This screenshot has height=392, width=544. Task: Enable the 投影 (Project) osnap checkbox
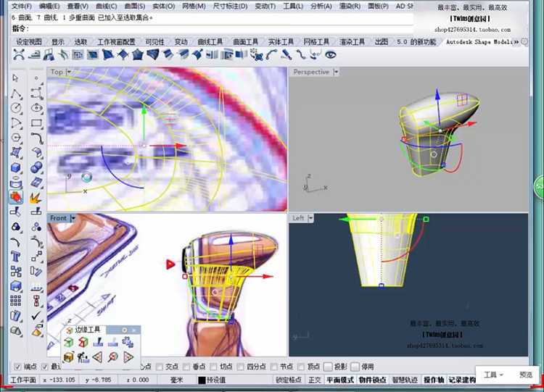(328, 367)
